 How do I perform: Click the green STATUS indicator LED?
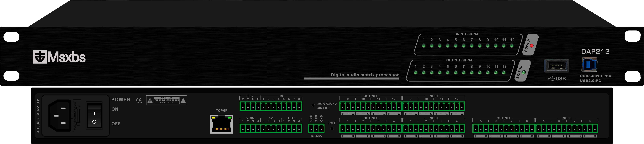(x=524, y=72)
